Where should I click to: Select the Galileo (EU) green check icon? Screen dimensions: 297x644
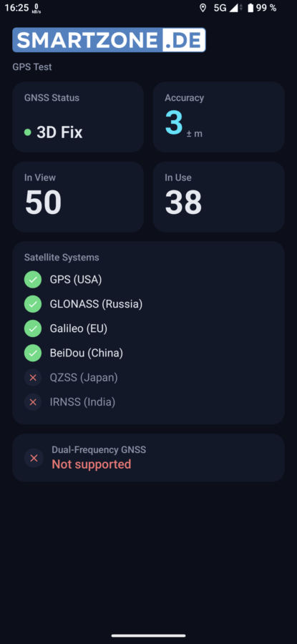coord(33,328)
